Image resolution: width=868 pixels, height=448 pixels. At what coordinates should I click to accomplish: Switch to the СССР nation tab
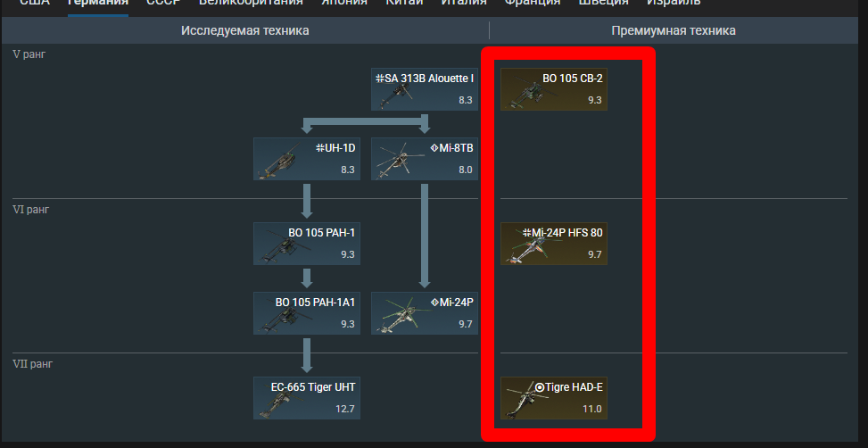tap(163, 4)
